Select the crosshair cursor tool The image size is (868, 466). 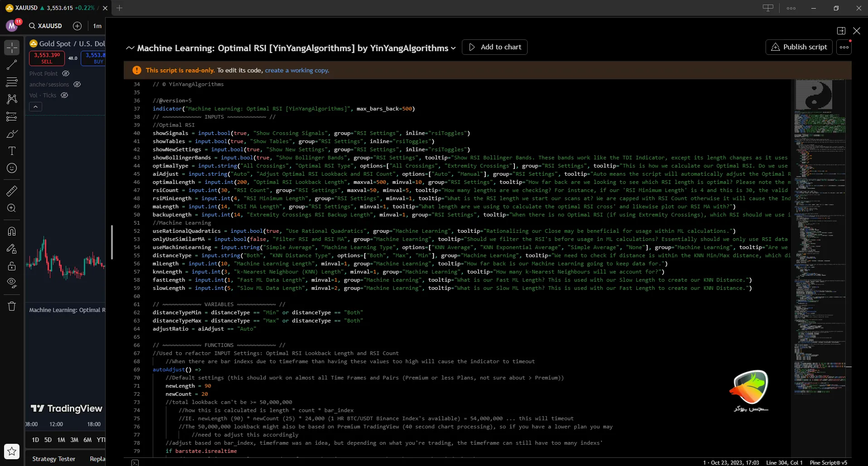click(x=12, y=47)
